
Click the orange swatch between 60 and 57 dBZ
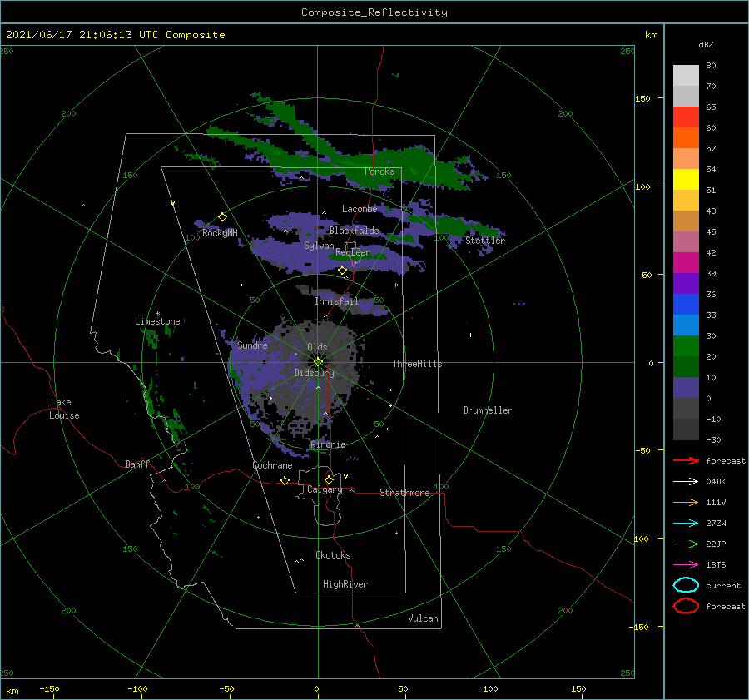pyautogui.click(x=686, y=138)
